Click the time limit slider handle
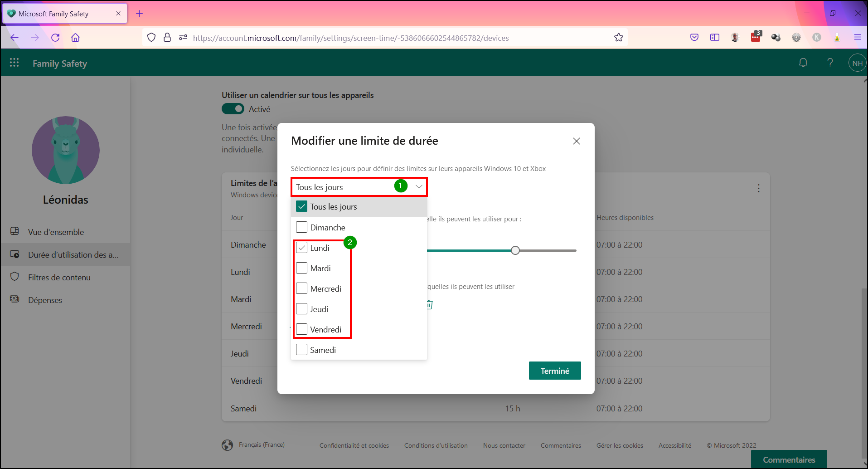The height and width of the screenshot is (469, 868). 515,250
